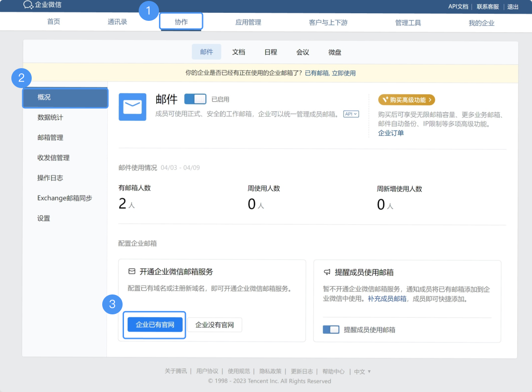The height and width of the screenshot is (392, 532).
Task: Click the 周新增使用人数 label
Action: tap(399, 189)
